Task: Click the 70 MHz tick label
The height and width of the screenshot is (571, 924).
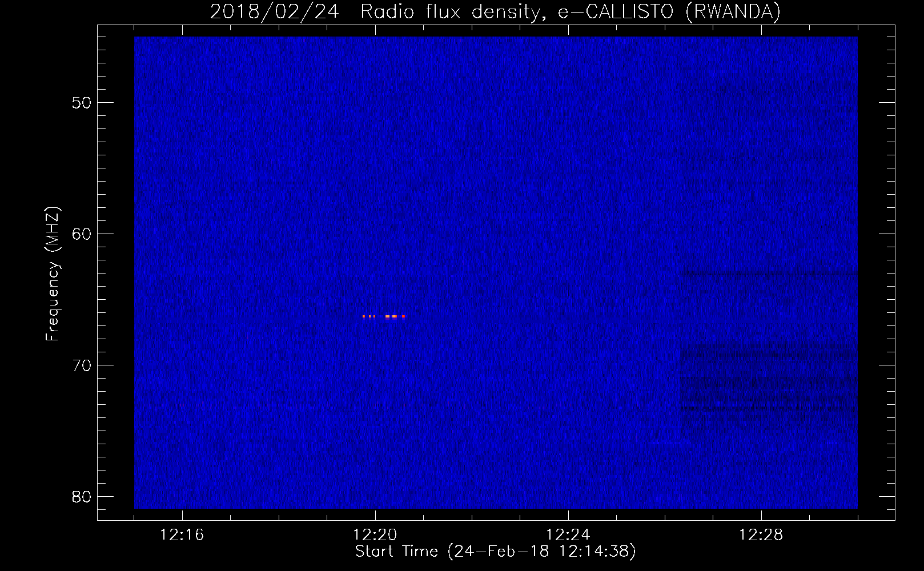Action: click(82, 365)
